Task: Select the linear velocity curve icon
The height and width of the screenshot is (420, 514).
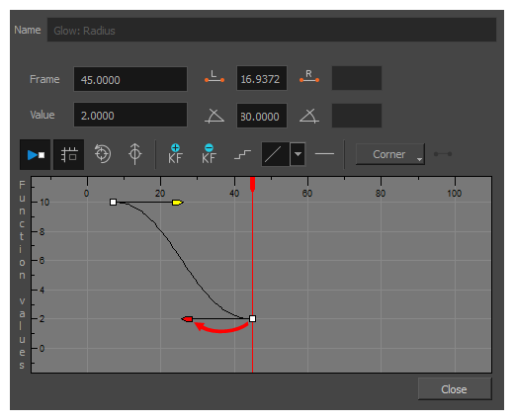Action: point(276,154)
